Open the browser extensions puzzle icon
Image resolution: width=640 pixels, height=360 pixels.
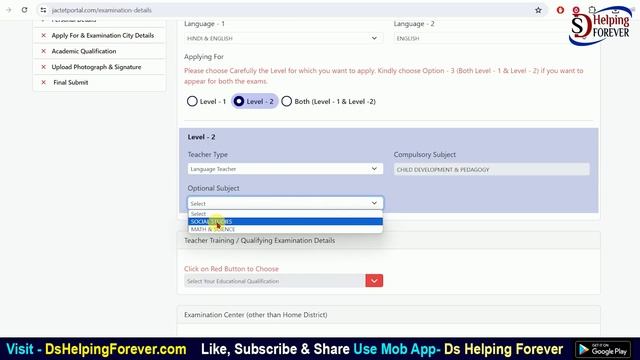[x=592, y=10]
